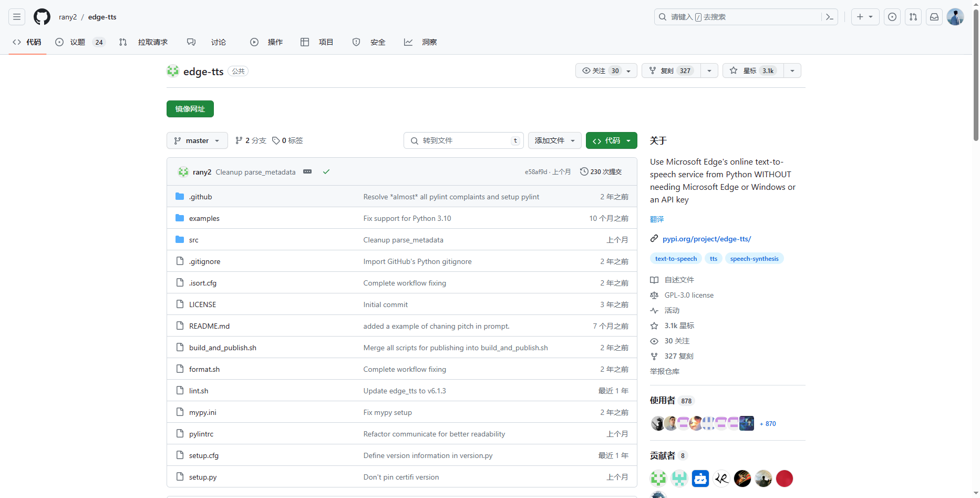The image size is (980, 498).
Task: Switch to the 项目 tab
Action: pos(317,42)
